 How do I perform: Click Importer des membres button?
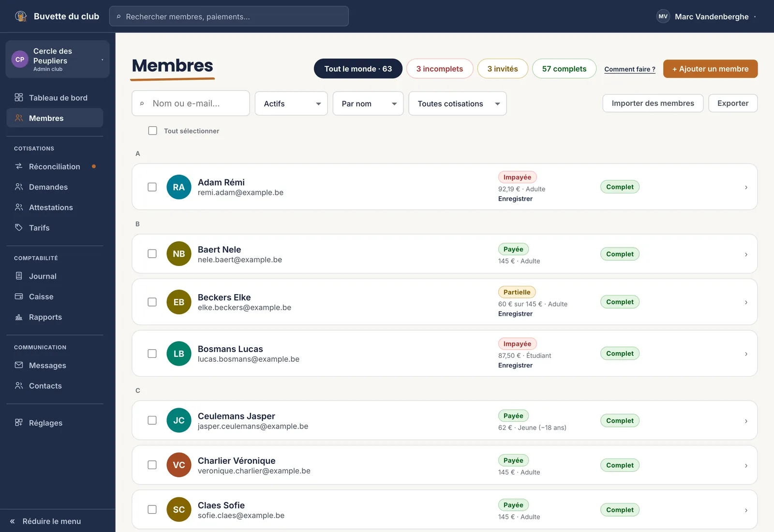tap(653, 103)
